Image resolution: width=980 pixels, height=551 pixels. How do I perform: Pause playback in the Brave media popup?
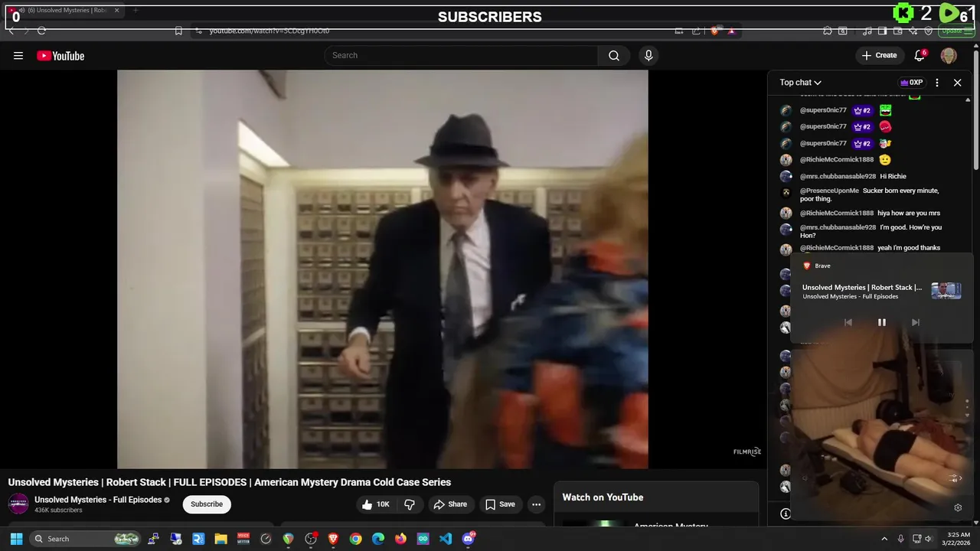coord(881,322)
